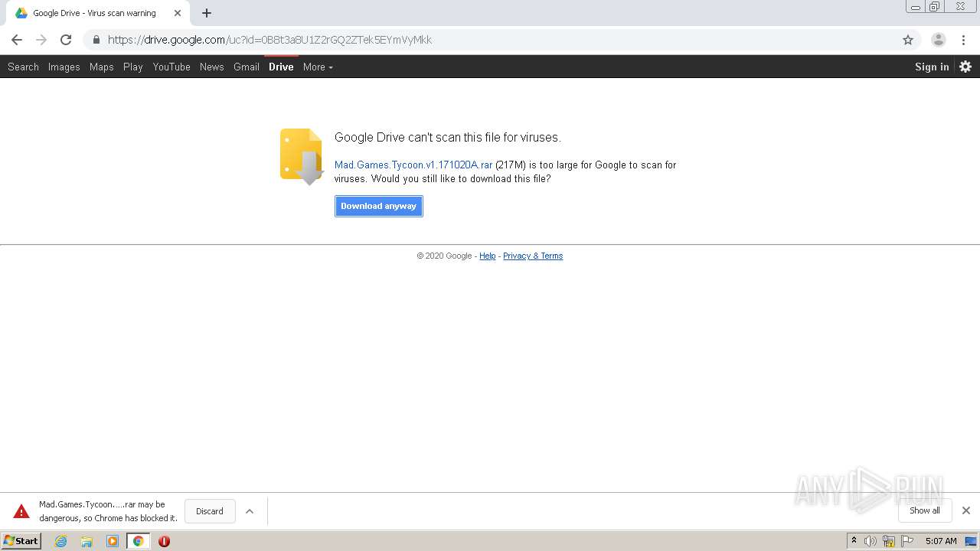The height and width of the screenshot is (551, 980).
Task: Click the red Opera taskbar icon
Action: tap(164, 541)
